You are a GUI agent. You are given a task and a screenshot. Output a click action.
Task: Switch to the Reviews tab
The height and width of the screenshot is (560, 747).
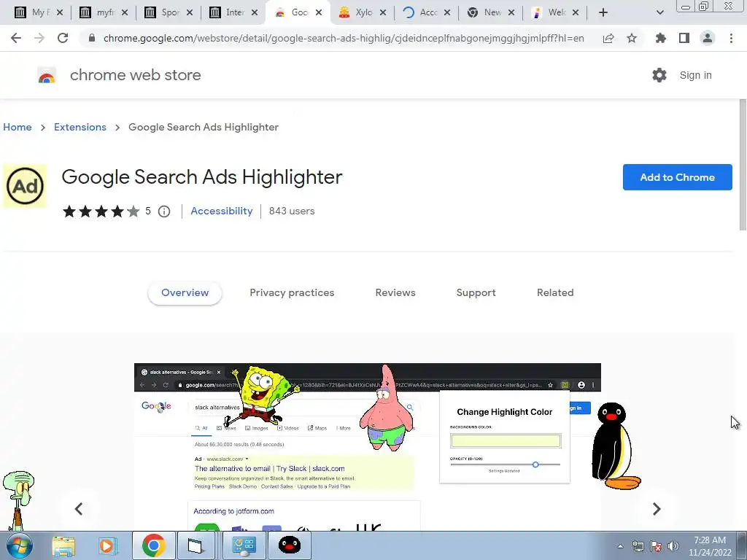click(x=395, y=293)
